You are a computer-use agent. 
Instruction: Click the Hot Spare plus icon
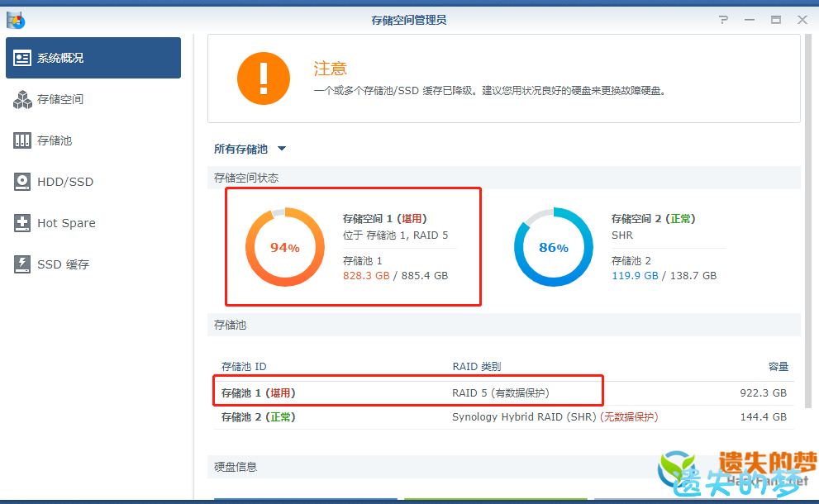pyautogui.click(x=22, y=223)
